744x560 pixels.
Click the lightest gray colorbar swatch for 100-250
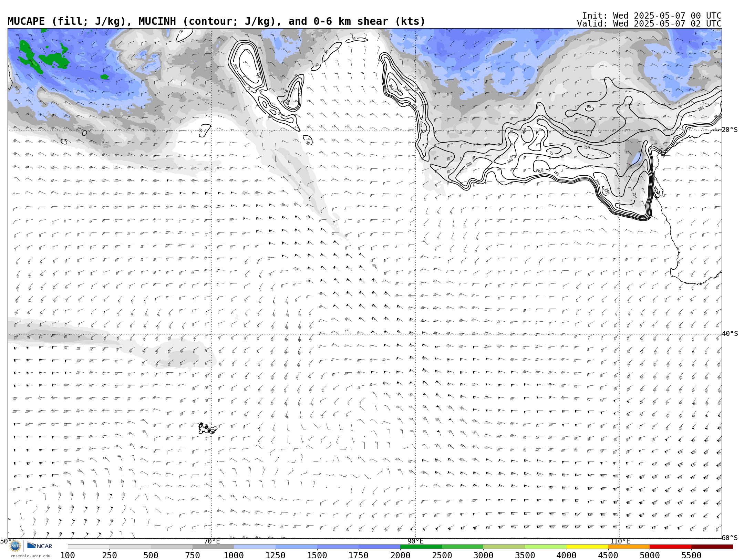coord(89,547)
